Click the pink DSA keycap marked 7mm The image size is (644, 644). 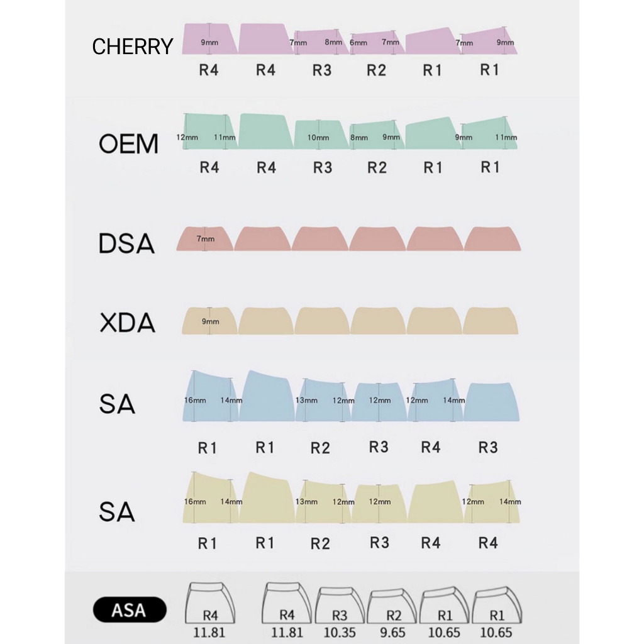206,239
